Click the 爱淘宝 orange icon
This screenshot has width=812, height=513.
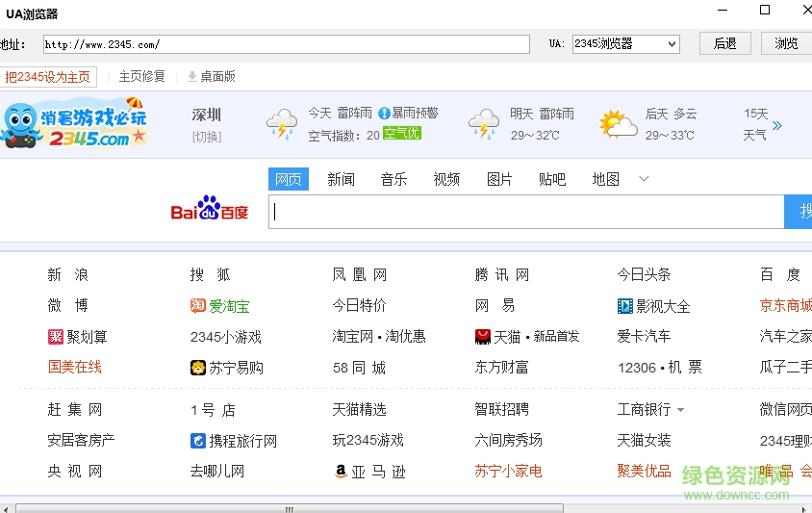tap(198, 306)
